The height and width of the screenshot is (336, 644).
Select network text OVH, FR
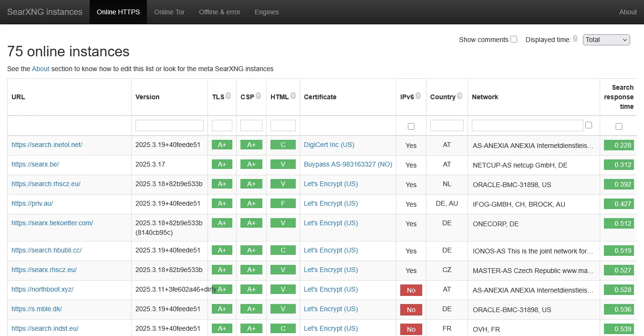(487, 329)
